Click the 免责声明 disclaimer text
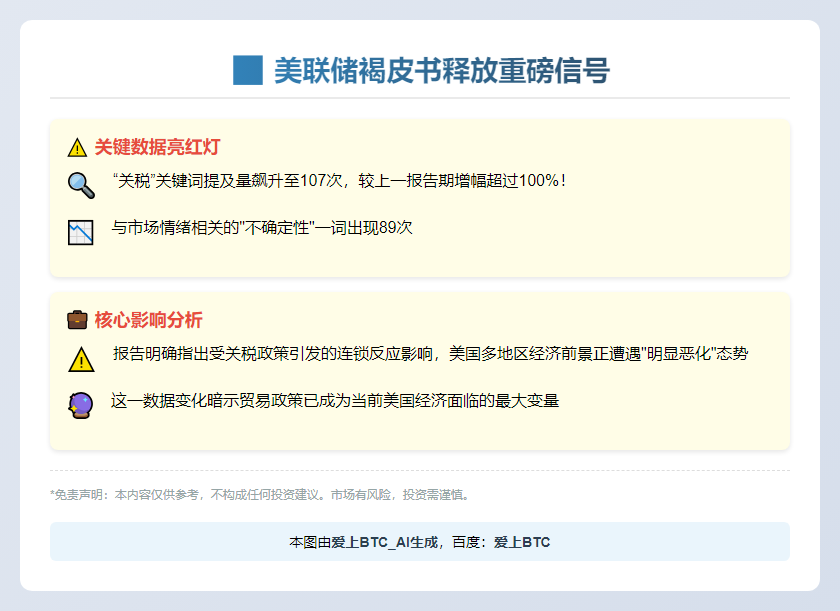The image size is (840, 611). [261, 495]
